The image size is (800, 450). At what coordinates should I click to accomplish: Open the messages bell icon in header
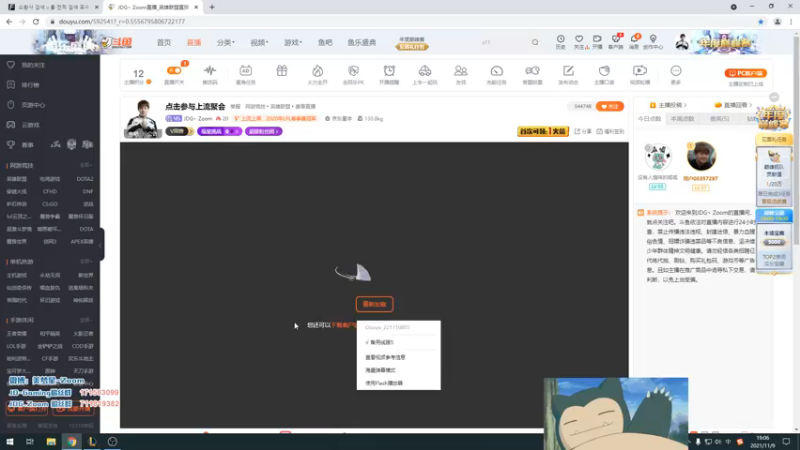pos(634,39)
